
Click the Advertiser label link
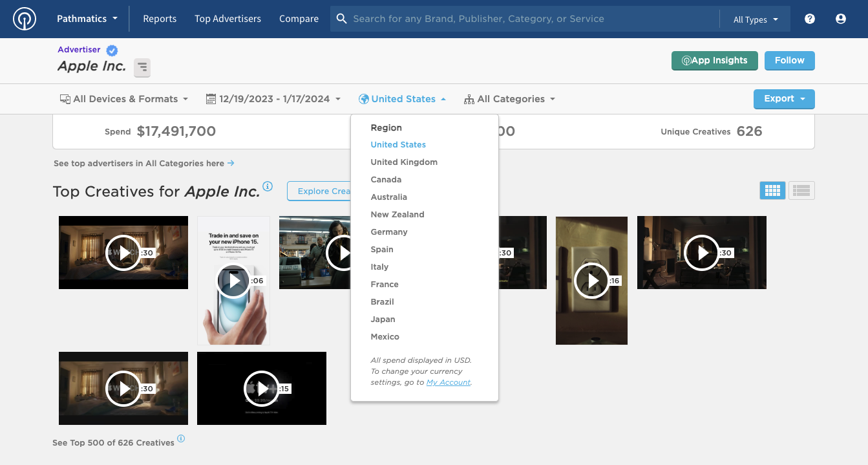pyautogui.click(x=79, y=50)
